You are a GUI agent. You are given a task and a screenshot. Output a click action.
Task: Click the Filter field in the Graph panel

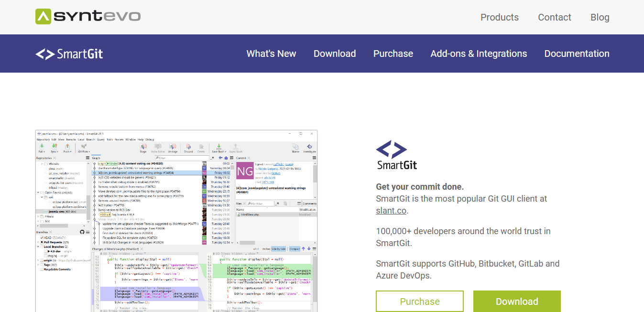(182, 158)
